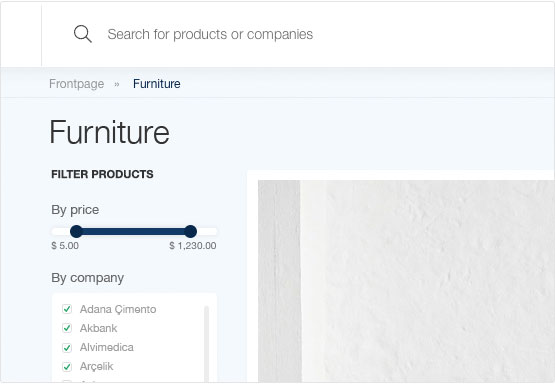The height and width of the screenshot is (384, 555).
Task: Open the Furniture breadcrumb link
Action: (156, 84)
